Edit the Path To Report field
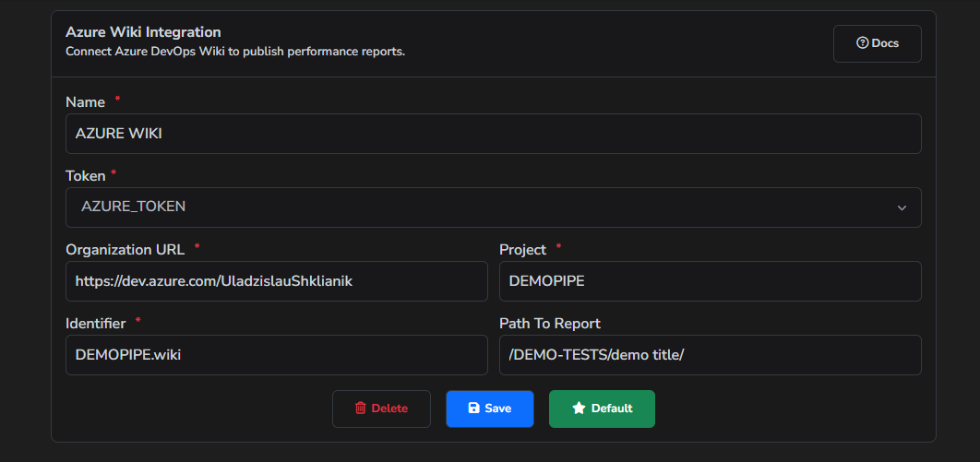Screen dimensions: 980x462 710,355
